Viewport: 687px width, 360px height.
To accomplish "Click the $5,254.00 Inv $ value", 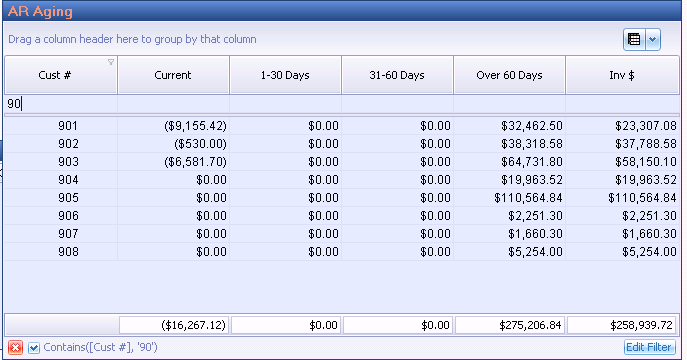I will pos(649,252).
